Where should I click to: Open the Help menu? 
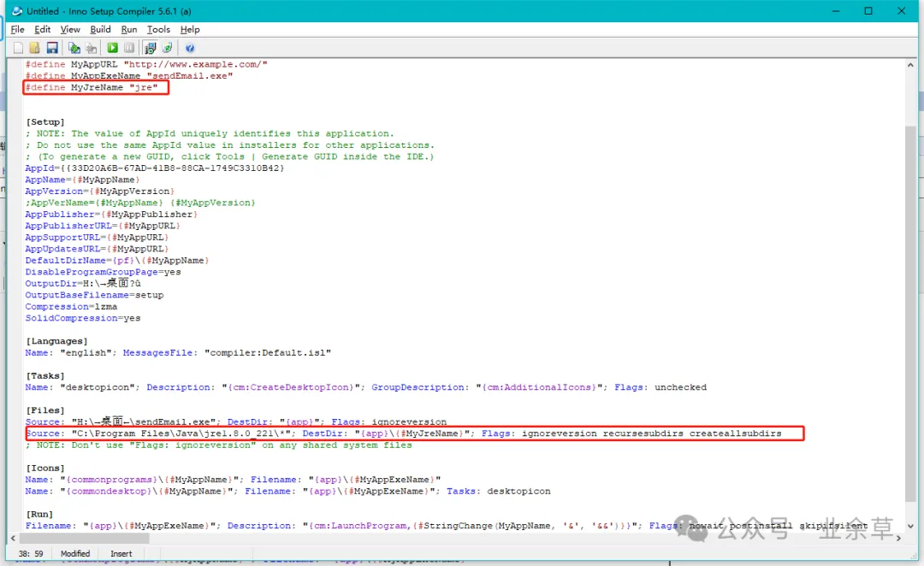[x=190, y=29]
